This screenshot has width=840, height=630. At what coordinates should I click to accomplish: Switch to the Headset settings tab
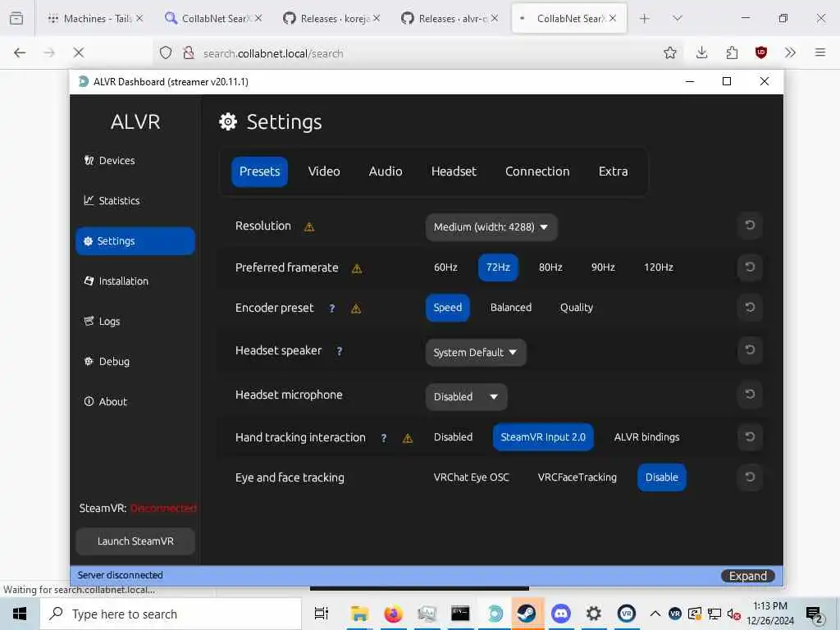(454, 171)
